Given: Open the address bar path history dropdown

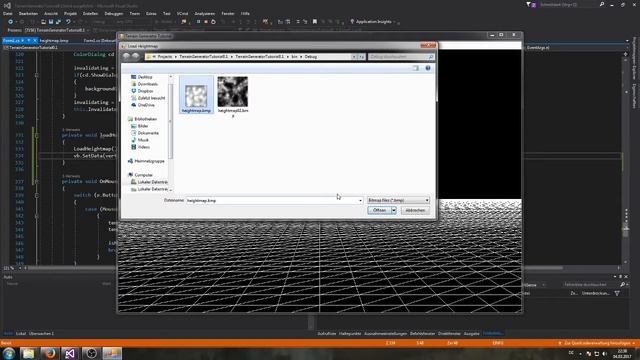Looking at the screenshot, I should 354,57.
